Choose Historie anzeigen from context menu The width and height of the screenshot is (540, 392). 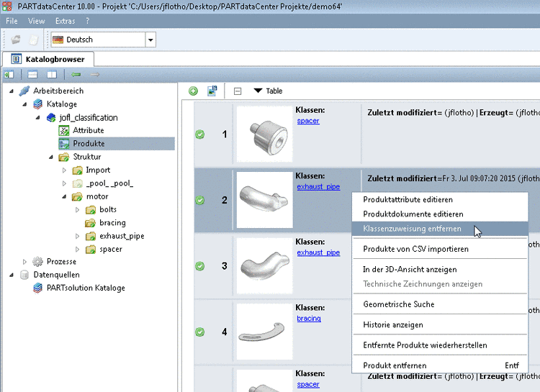point(440,325)
